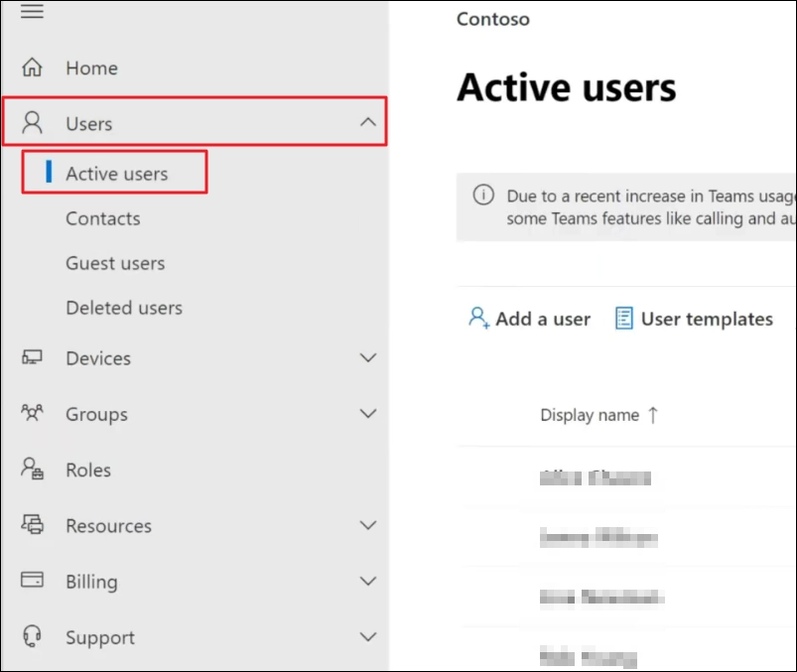797x672 pixels.
Task: Click the hamburger navigation menu icon
Action: click(x=30, y=12)
